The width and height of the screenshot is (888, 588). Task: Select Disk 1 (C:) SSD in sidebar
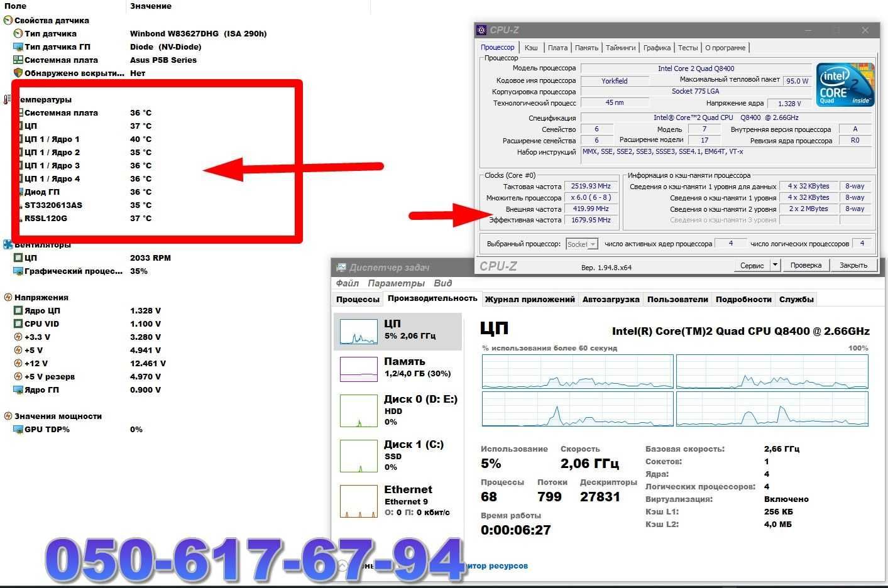coord(398,455)
